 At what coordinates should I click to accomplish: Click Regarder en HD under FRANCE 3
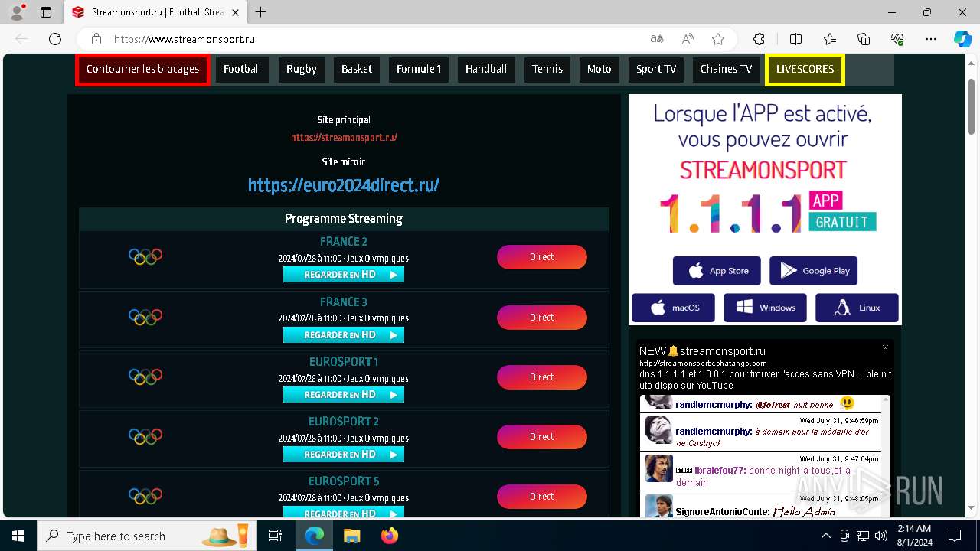(x=344, y=335)
